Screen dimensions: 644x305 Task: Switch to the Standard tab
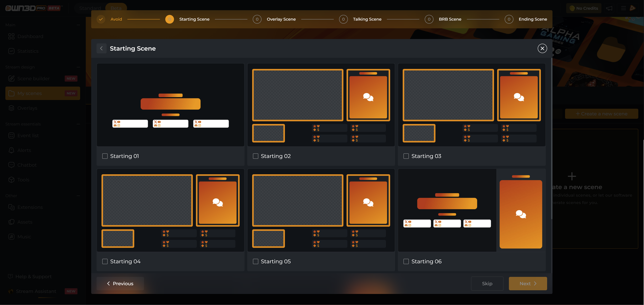[90, 8]
